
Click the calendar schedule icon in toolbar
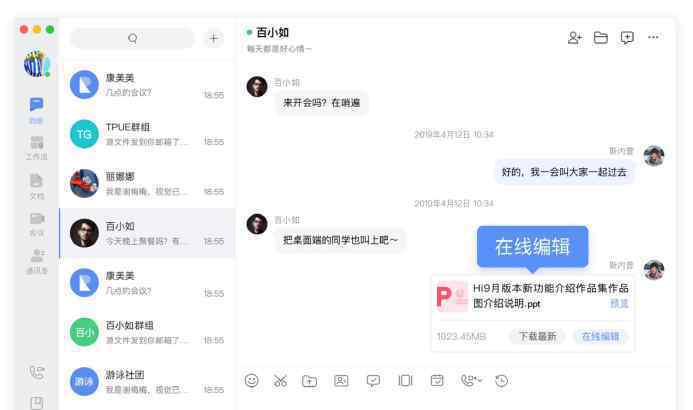(x=437, y=380)
